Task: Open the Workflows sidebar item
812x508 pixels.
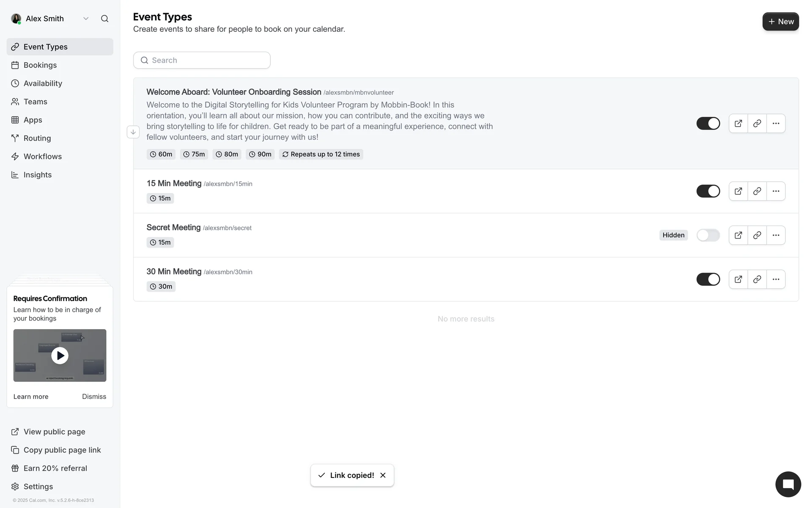Action: [x=42, y=157]
